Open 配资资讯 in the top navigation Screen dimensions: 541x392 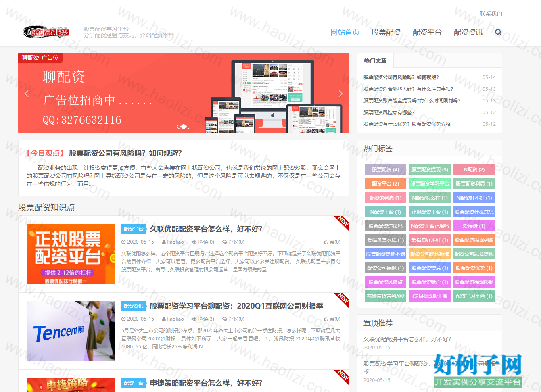pos(468,32)
